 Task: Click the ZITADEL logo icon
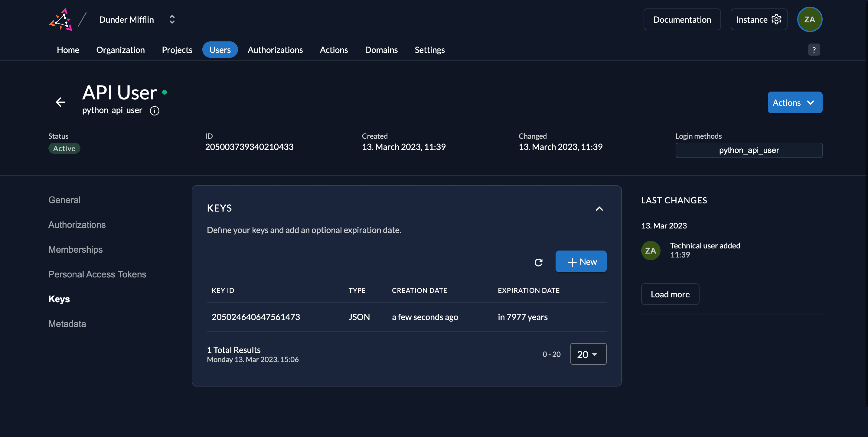tap(61, 20)
